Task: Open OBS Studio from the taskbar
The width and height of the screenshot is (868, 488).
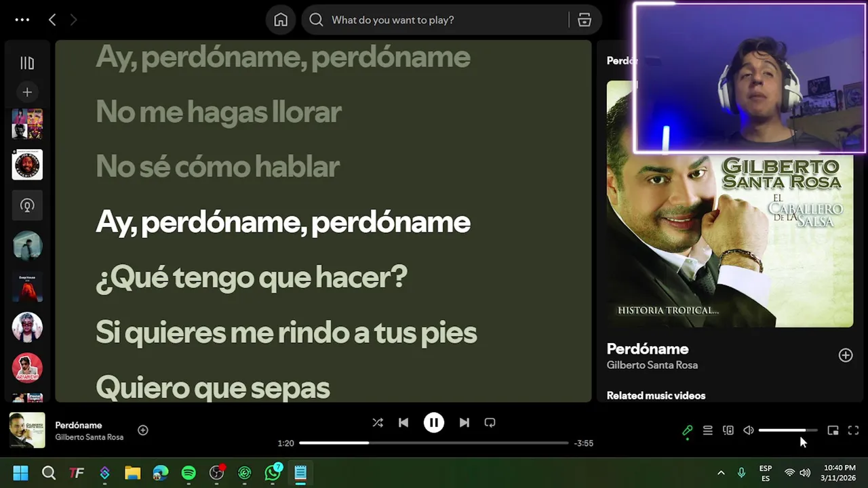Action: [217, 473]
